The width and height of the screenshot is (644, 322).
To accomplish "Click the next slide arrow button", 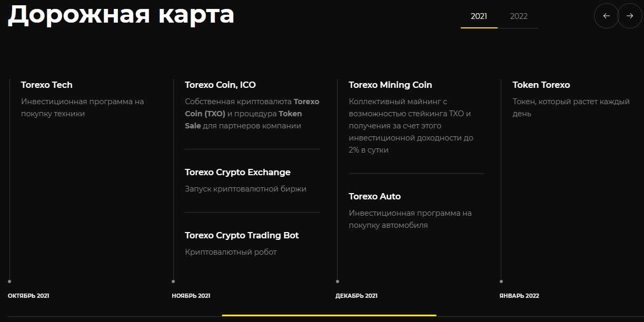I will (x=630, y=16).
